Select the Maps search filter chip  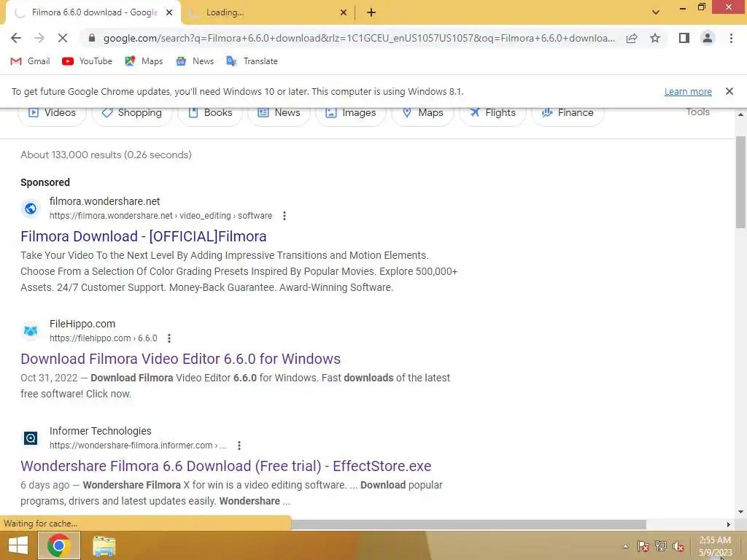[x=422, y=113]
